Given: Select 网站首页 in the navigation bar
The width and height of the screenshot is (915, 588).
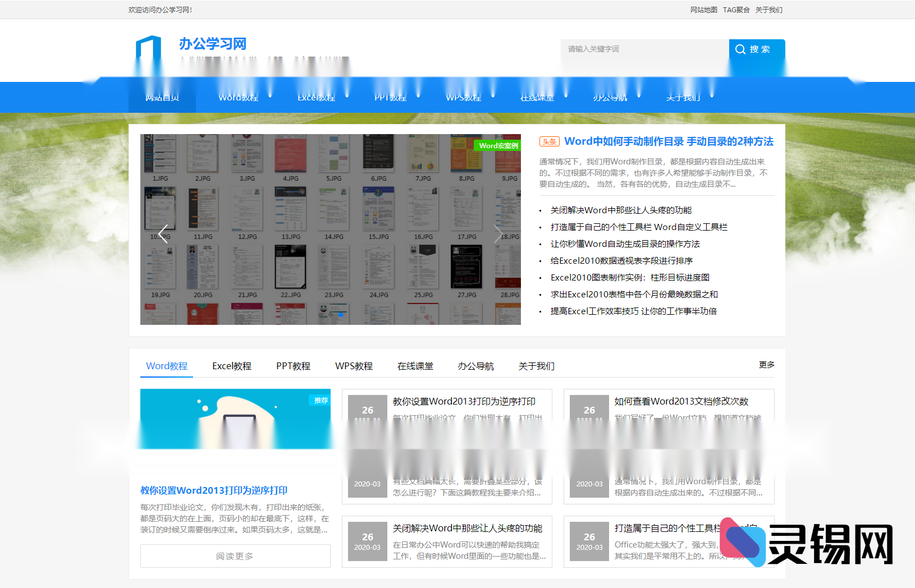Looking at the screenshot, I should tap(162, 97).
